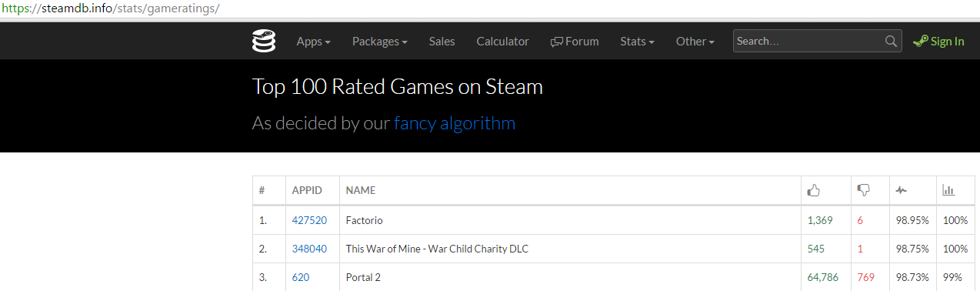Screen dimensions: 980x291
Task: Go to the Sales page
Action: point(442,42)
